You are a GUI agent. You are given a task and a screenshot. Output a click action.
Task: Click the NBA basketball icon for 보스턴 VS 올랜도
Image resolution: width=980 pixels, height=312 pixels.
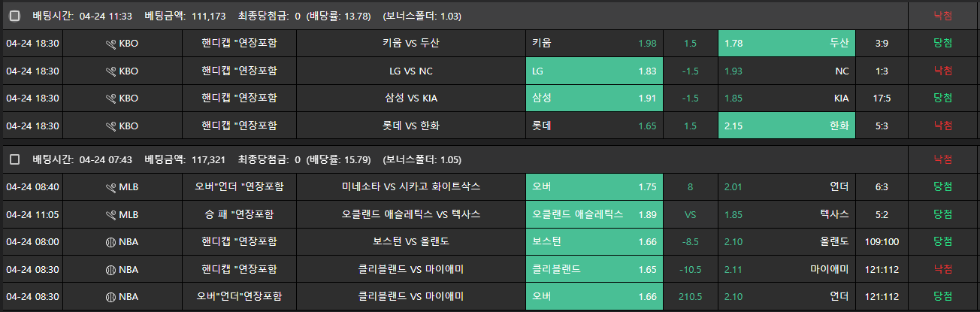(x=111, y=242)
